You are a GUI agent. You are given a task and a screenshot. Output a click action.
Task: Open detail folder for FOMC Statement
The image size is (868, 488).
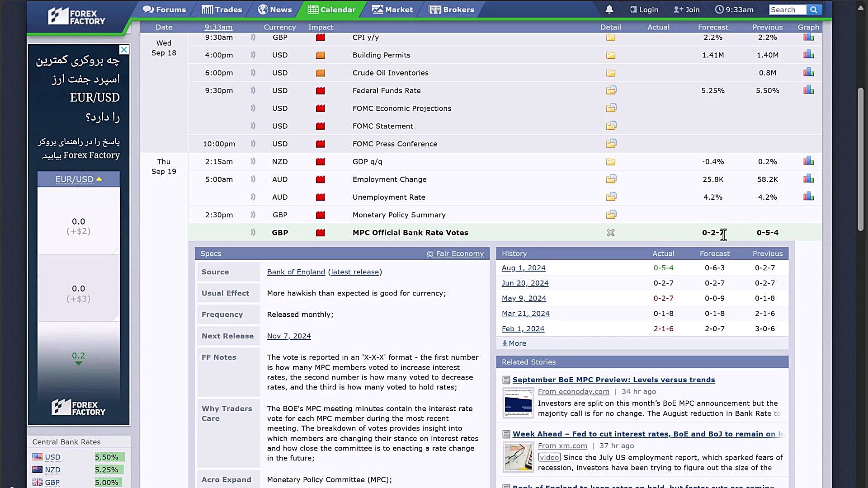(611, 126)
